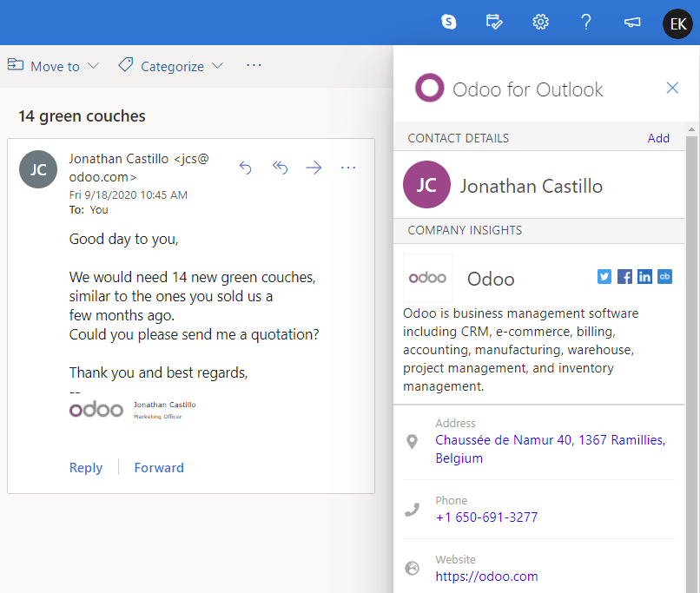Click the Jonathan Castillo avatar in the panel
This screenshot has width=700, height=593.
(426, 185)
